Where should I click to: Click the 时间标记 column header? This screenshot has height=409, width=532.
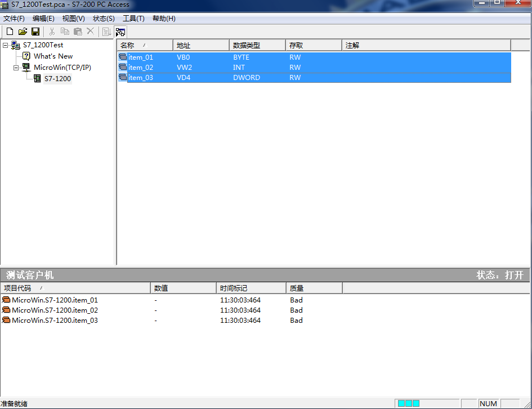(252, 288)
